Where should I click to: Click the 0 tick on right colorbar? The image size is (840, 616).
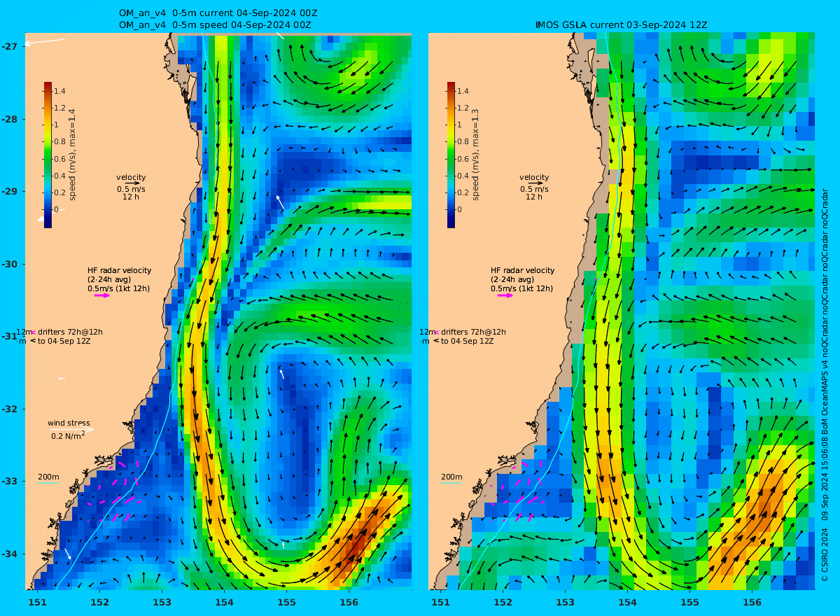(x=460, y=209)
